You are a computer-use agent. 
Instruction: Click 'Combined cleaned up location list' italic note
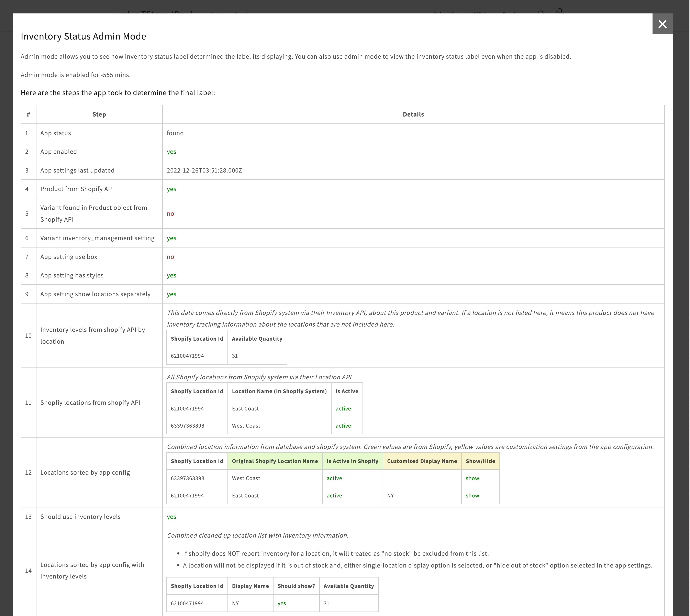257,535
